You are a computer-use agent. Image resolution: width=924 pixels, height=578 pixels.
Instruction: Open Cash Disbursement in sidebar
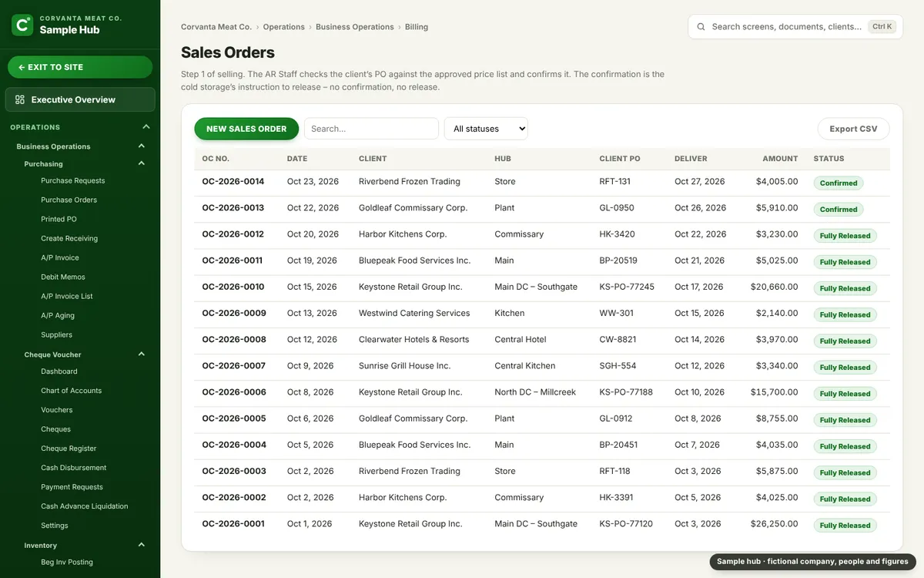point(74,468)
